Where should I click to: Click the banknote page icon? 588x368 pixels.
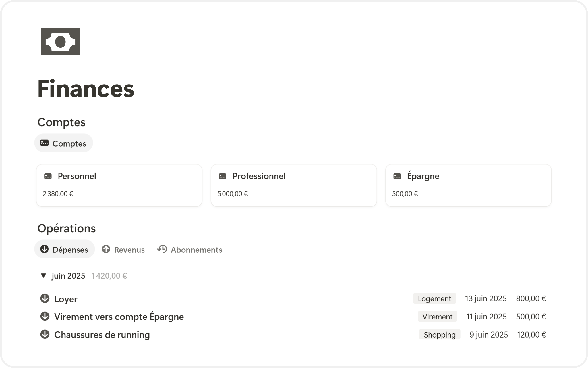(60, 42)
